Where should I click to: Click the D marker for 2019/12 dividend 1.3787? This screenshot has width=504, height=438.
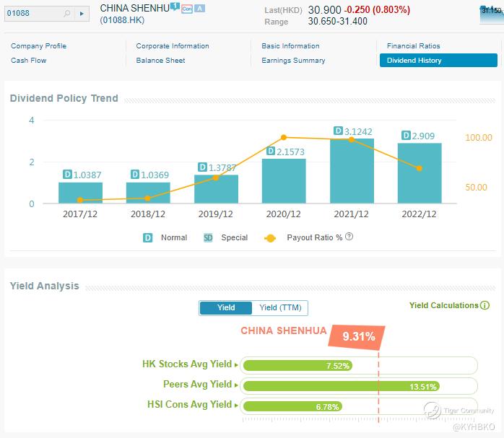(x=202, y=167)
